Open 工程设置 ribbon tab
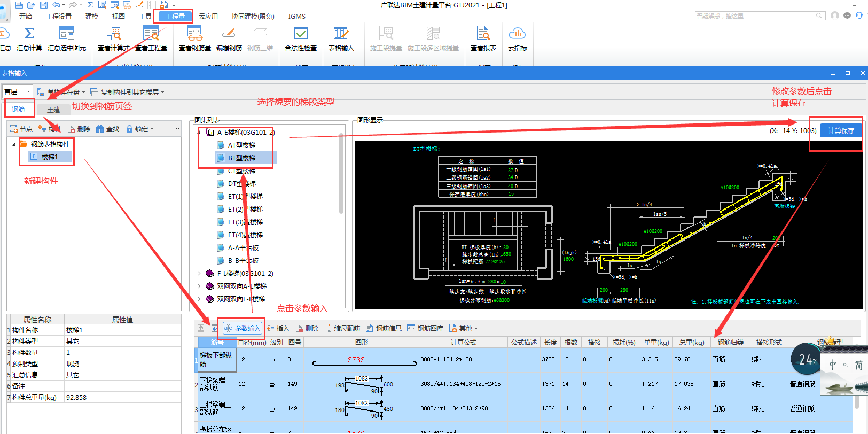The width and height of the screenshot is (868, 434). [x=59, y=16]
